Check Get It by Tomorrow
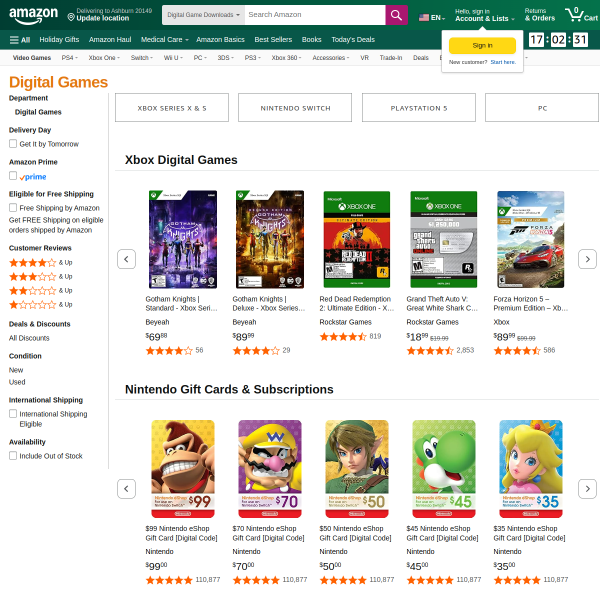This screenshot has width=600, height=600. coord(13,144)
